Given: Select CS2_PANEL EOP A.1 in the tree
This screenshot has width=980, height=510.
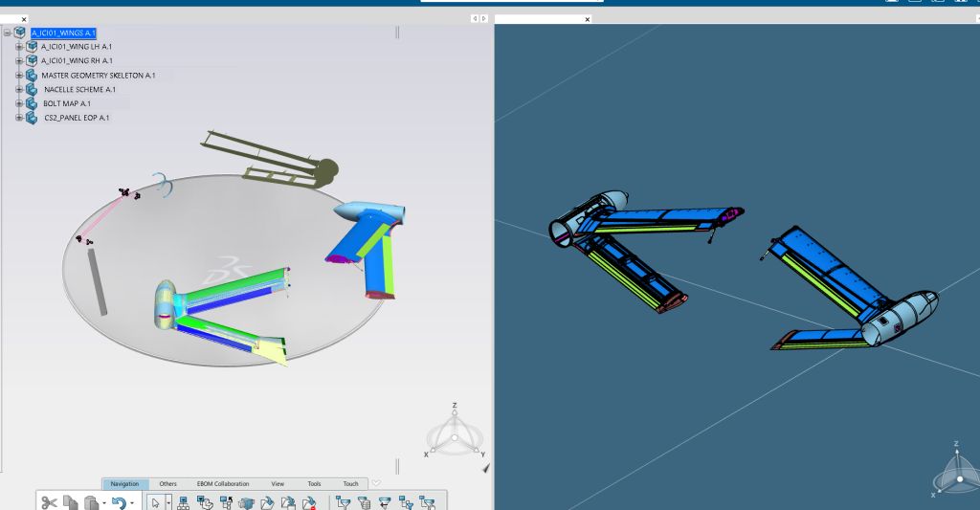Looking at the screenshot, I should point(77,118).
